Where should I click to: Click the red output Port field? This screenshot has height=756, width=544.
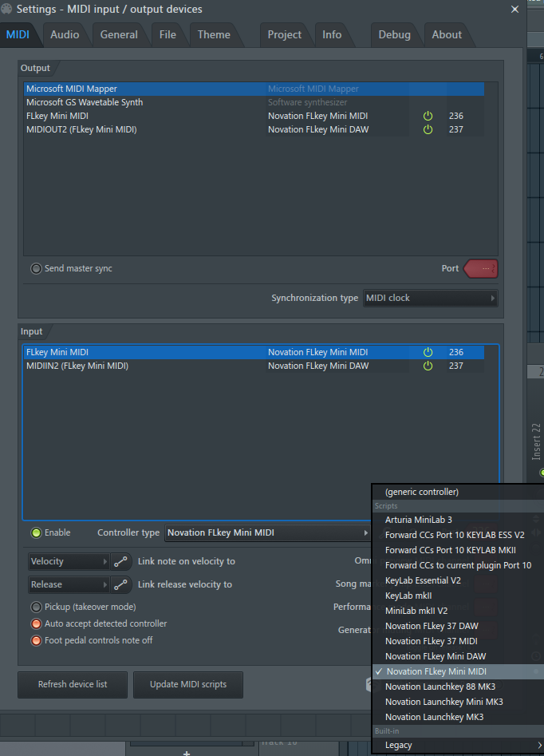pyautogui.click(x=481, y=268)
